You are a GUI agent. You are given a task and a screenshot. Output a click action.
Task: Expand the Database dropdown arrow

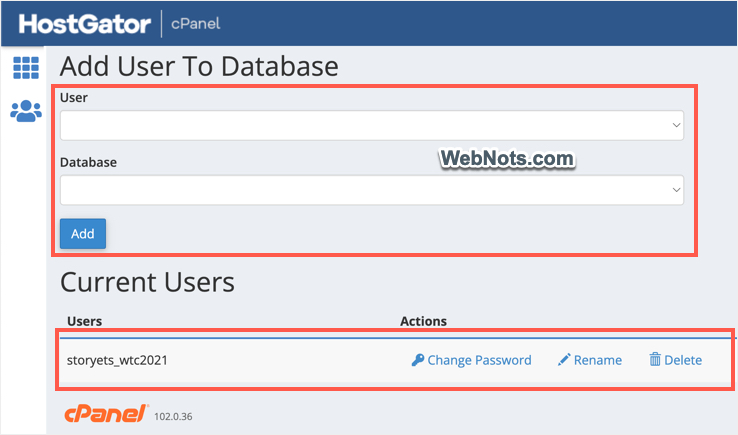coord(677,190)
